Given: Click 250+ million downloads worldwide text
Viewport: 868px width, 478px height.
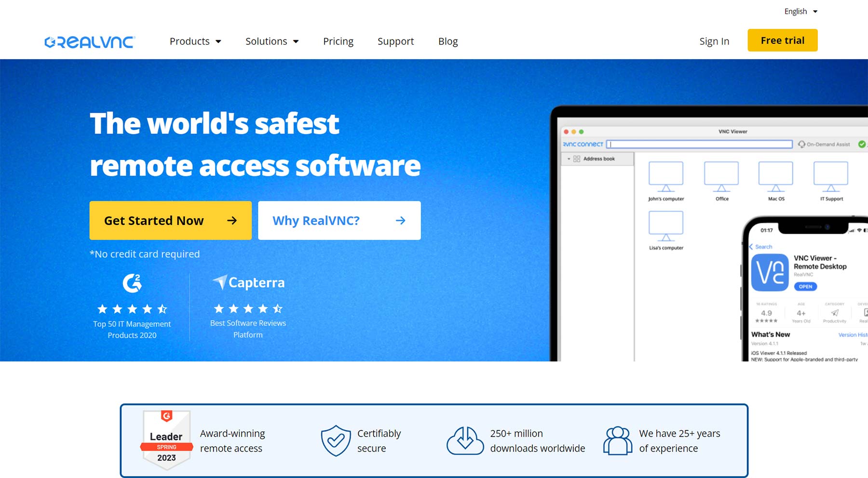Looking at the screenshot, I should coord(537,440).
